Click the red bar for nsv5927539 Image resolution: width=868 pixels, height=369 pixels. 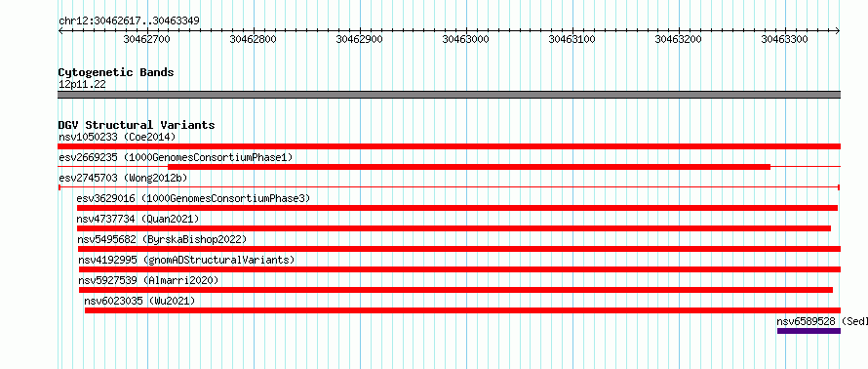(x=456, y=290)
